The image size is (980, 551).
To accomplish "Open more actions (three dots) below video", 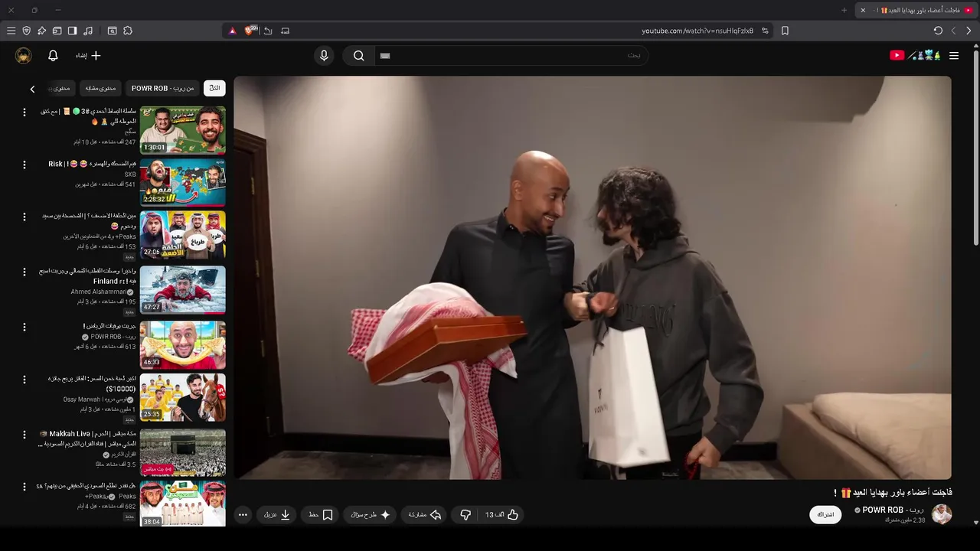I will (243, 515).
